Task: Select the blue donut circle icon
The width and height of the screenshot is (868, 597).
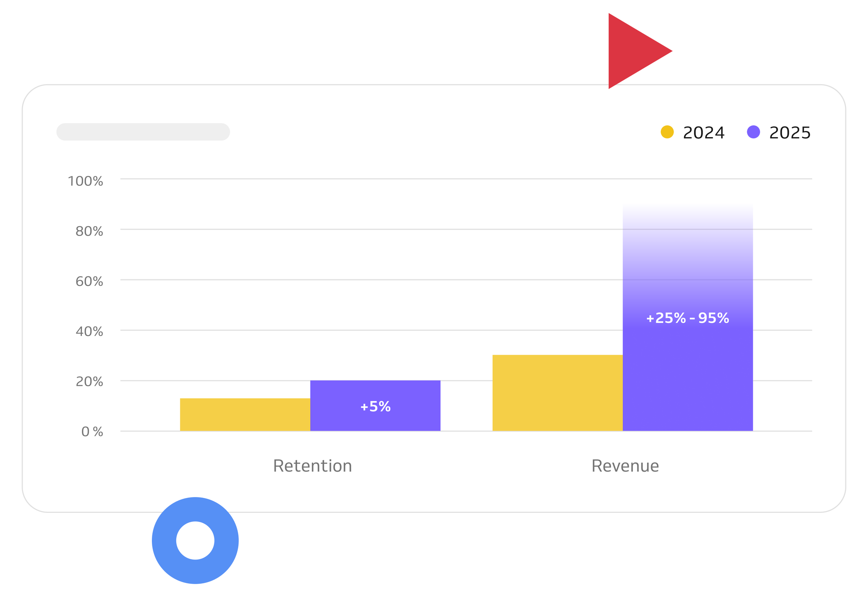Action: pos(195,540)
